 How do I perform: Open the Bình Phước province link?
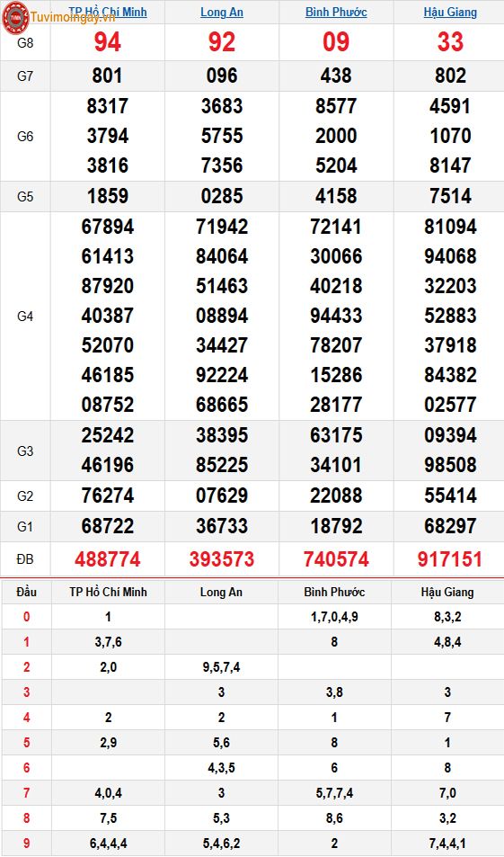point(336,12)
